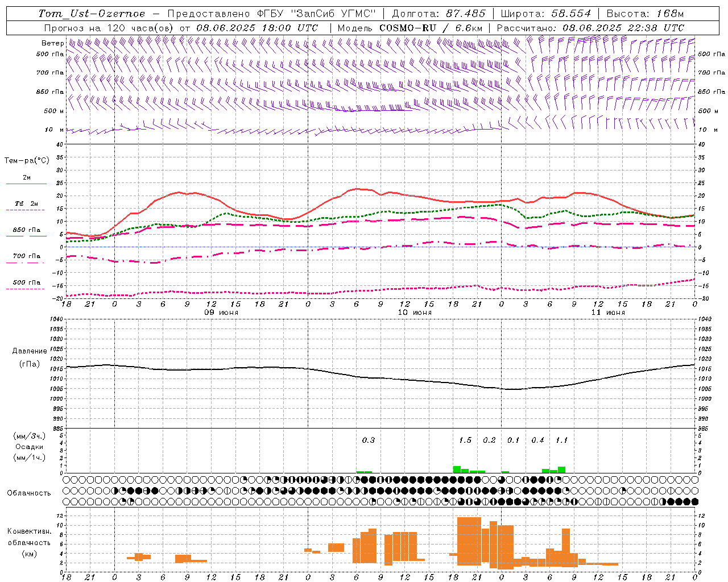The width and height of the screenshot is (728, 582).
Task: Click the Модель COSMO-RU / 6.6км label
Action: [410, 28]
